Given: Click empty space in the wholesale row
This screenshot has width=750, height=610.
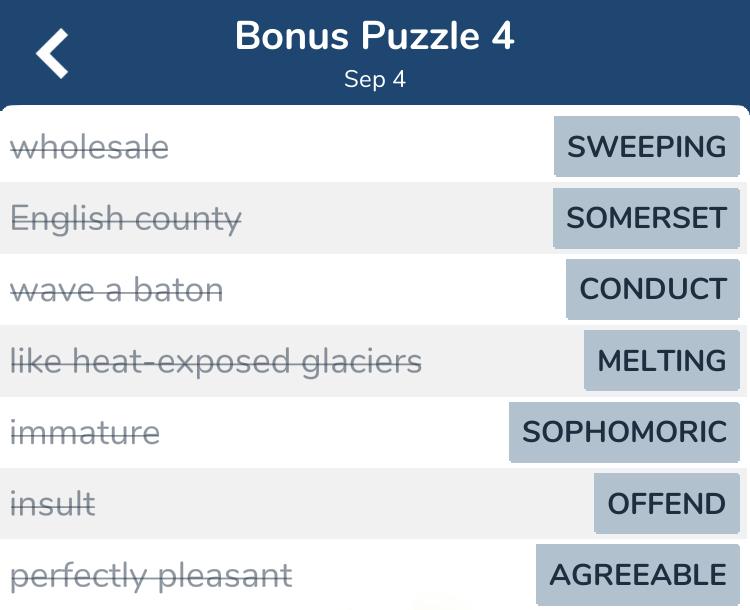Looking at the screenshot, I should (361, 146).
